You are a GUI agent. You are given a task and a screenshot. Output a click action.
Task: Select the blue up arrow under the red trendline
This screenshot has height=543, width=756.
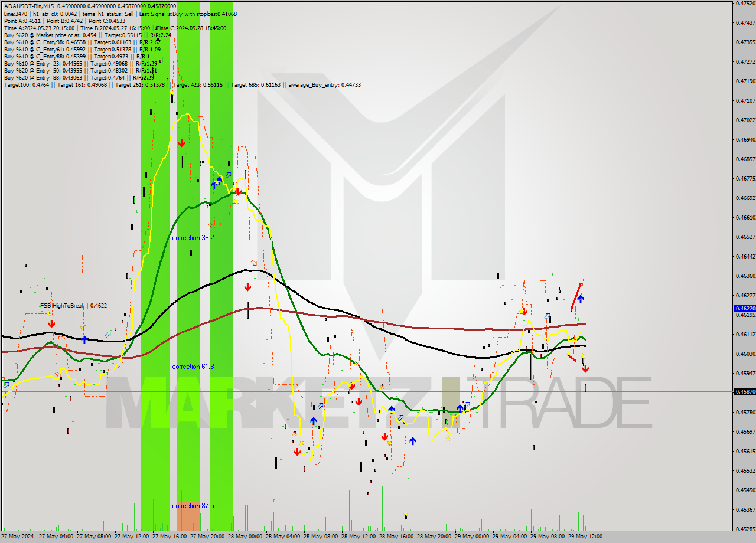[x=581, y=299]
